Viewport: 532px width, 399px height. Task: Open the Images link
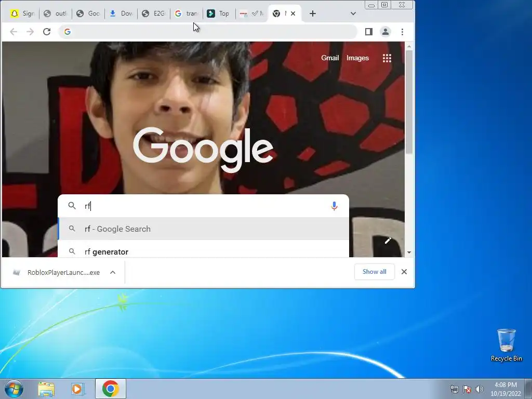(x=357, y=58)
